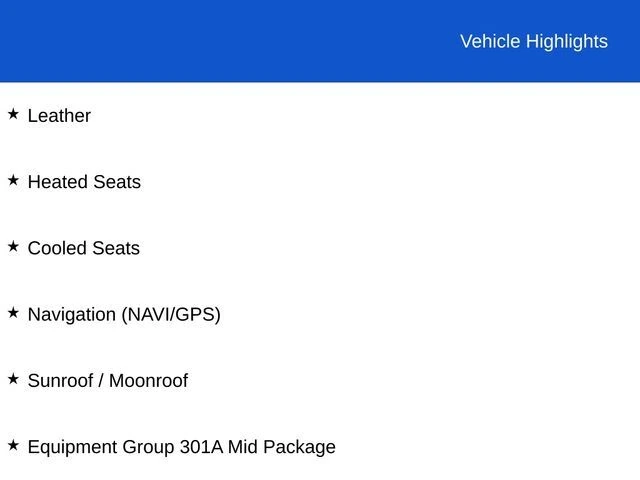Click the word Navigation in the list
Viewport: 640px width, 480px height.
pyautogui.click(x=72, y=314)
